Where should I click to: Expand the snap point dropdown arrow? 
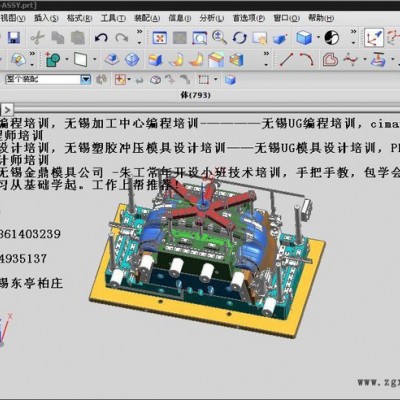click(129, 80)
